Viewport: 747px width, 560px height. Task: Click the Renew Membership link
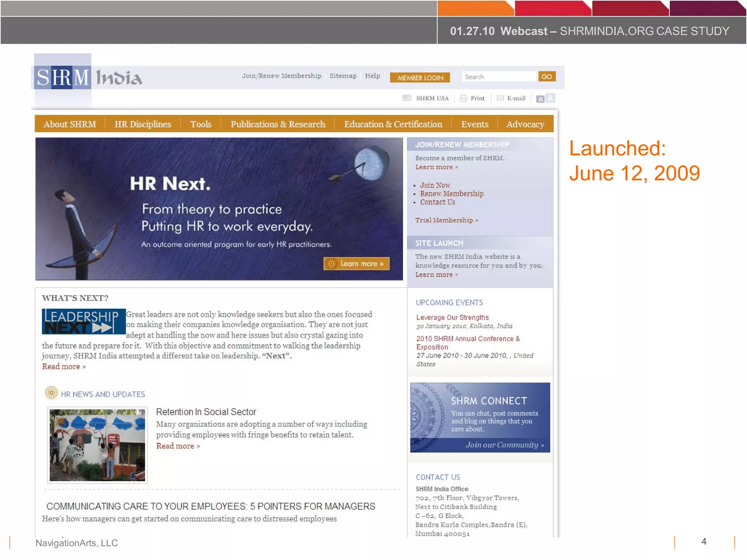click(x=452, y=194)
